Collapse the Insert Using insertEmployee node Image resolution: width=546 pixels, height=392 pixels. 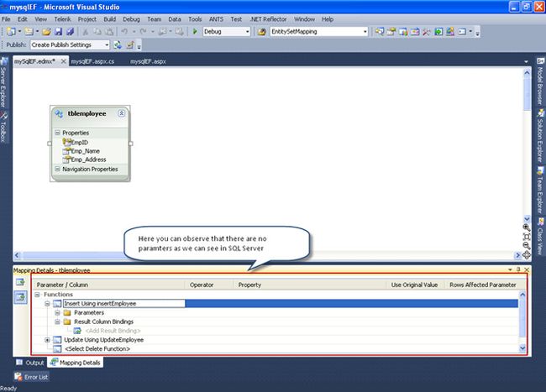[x=47, y=304]
